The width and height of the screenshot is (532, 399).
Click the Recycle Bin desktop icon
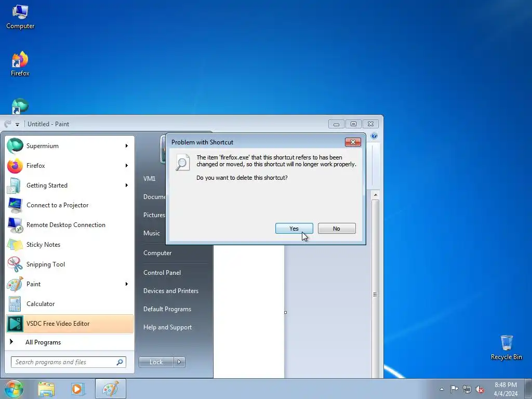point(506,348)
